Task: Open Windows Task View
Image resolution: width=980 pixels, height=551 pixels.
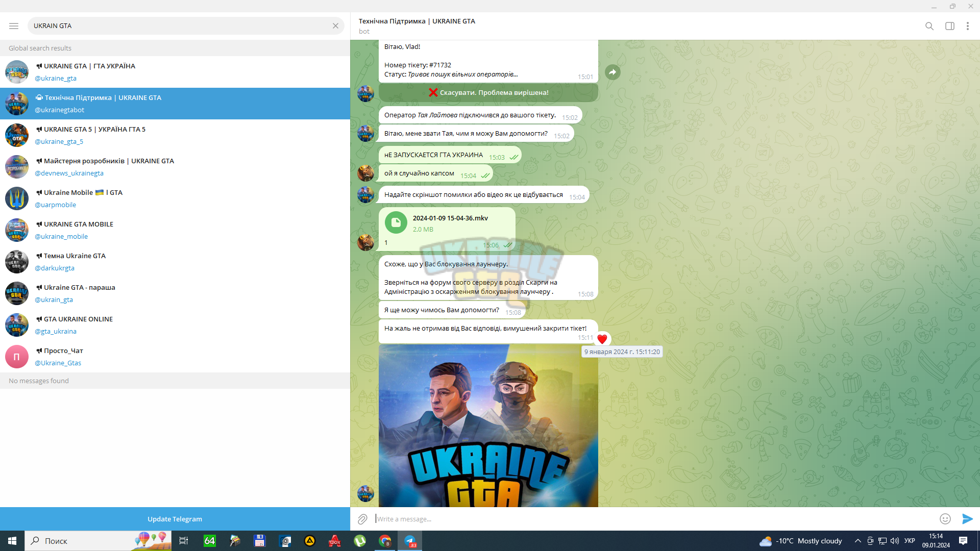Action: (184, 541)
